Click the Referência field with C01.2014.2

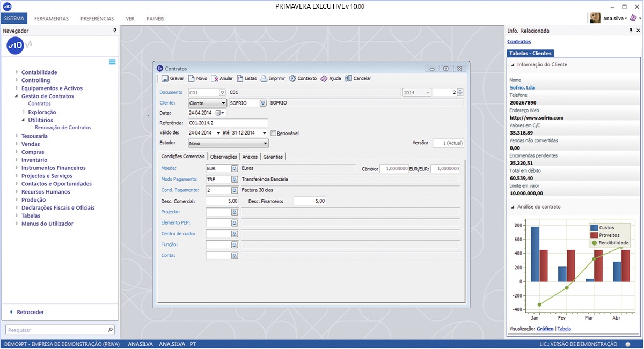coord(228,123)
